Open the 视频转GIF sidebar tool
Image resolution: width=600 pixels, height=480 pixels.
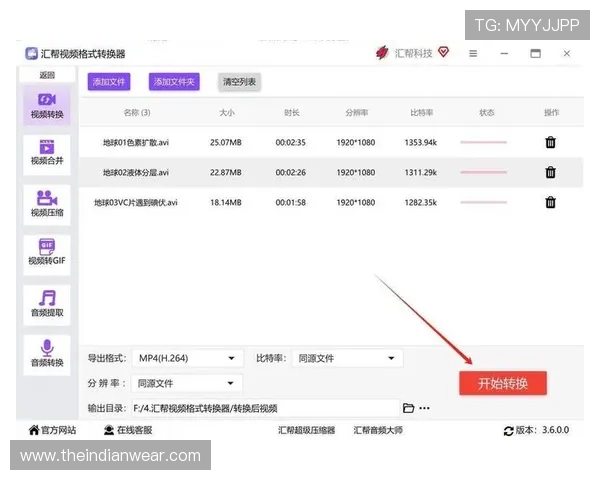pos(47,254)
